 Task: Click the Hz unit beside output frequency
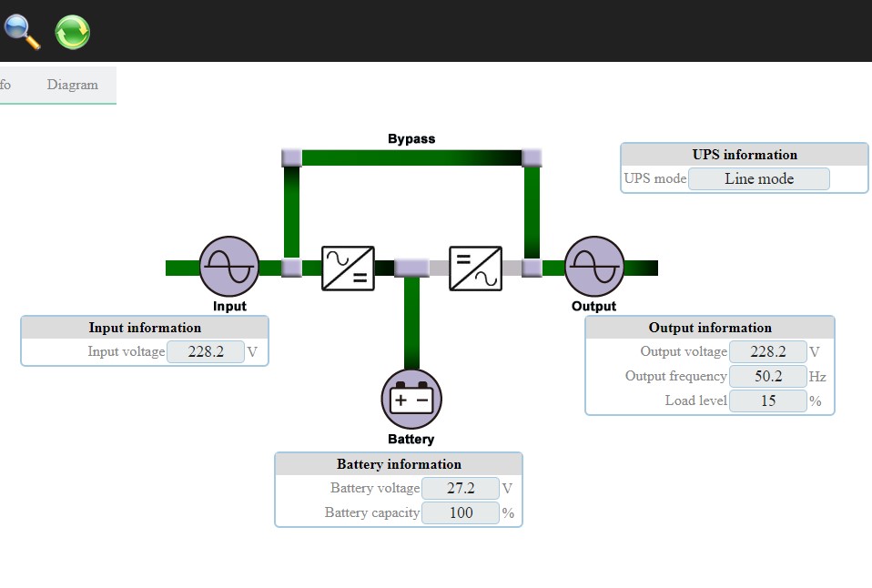(x=817, y=377)
